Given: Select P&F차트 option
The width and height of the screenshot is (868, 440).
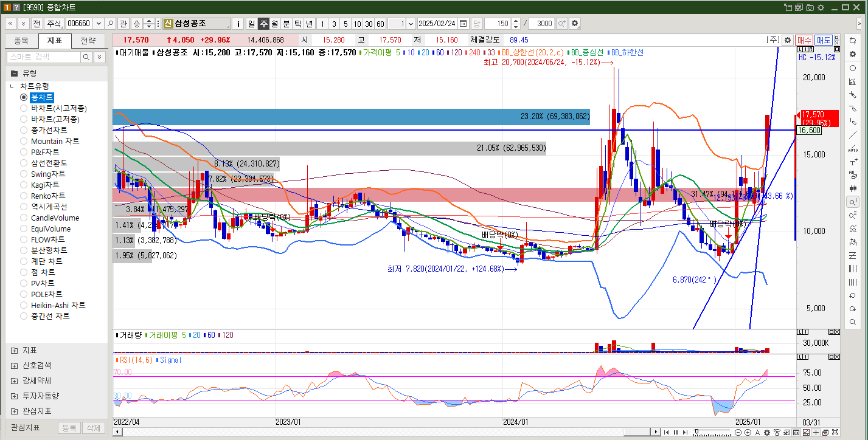Looking at the screenshot, I should click(x=40, y=152).
